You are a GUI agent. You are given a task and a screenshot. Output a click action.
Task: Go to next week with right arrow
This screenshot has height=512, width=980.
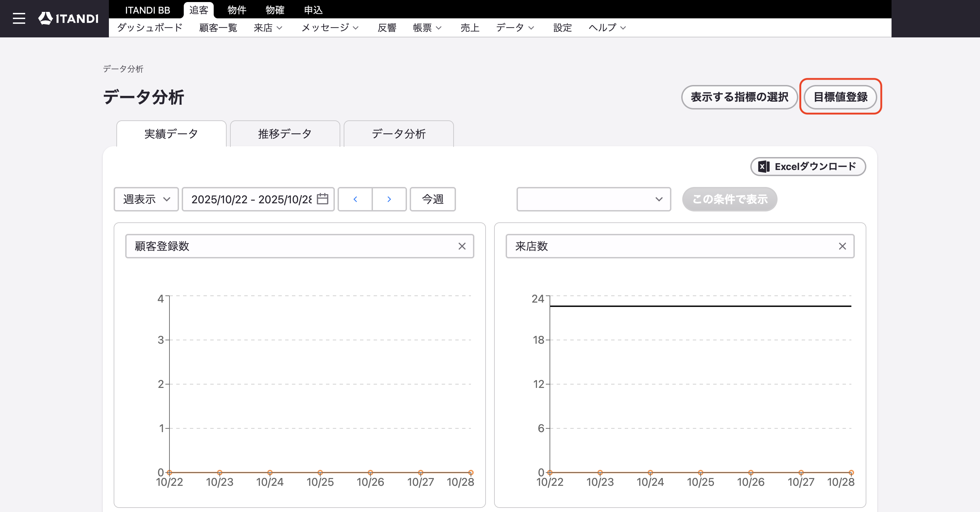(x=389, y=199)
